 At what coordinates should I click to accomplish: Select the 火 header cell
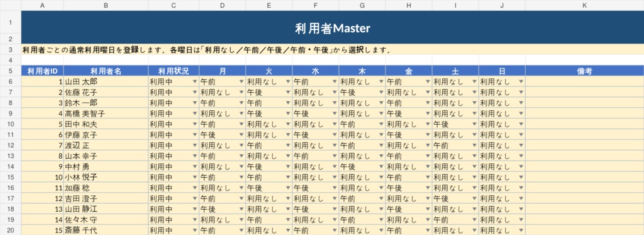coord(269,71)
